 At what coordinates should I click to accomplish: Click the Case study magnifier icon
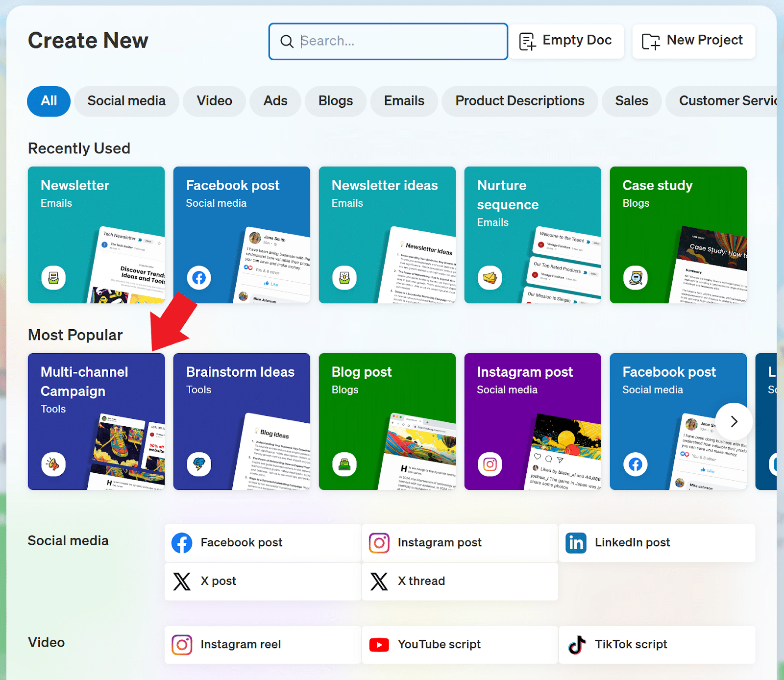coord(636,278)
